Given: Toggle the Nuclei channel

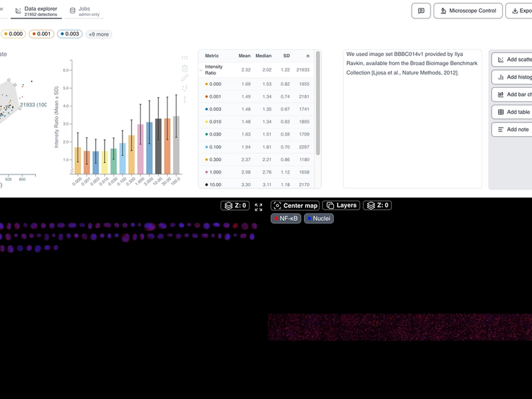Looking at the screenshot, I should [x=319, y=219].
